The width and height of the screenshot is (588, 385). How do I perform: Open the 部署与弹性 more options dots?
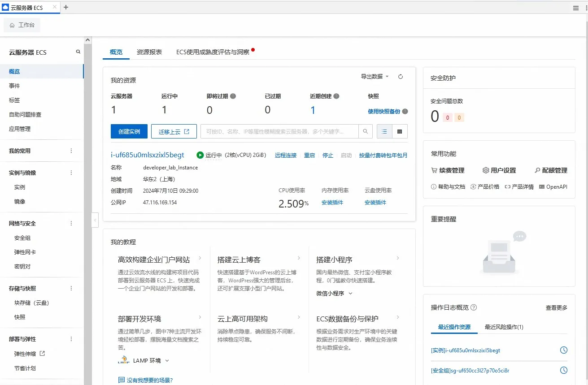(x=71, y=339)
